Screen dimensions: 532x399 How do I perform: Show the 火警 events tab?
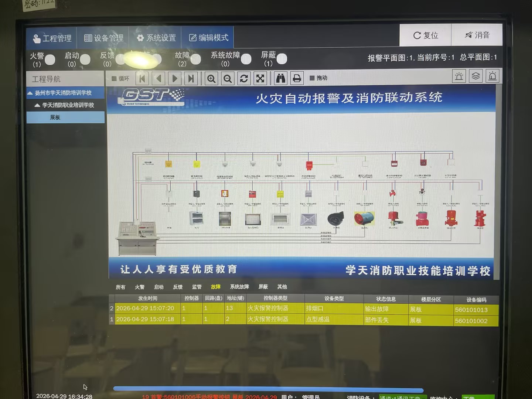pyautogui.click(x=140, y=287)
